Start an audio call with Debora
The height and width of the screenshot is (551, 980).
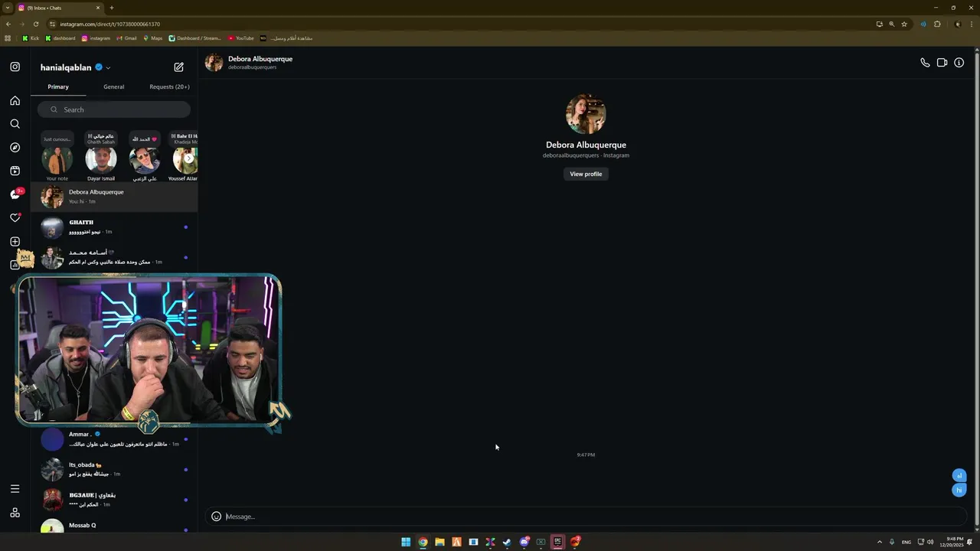pyautogui.click(x=925, y=63)
